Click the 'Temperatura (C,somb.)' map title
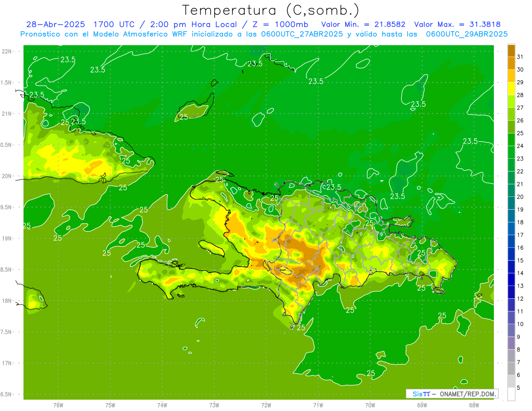The width and height of the screenshot is (532, 411). 270,10
